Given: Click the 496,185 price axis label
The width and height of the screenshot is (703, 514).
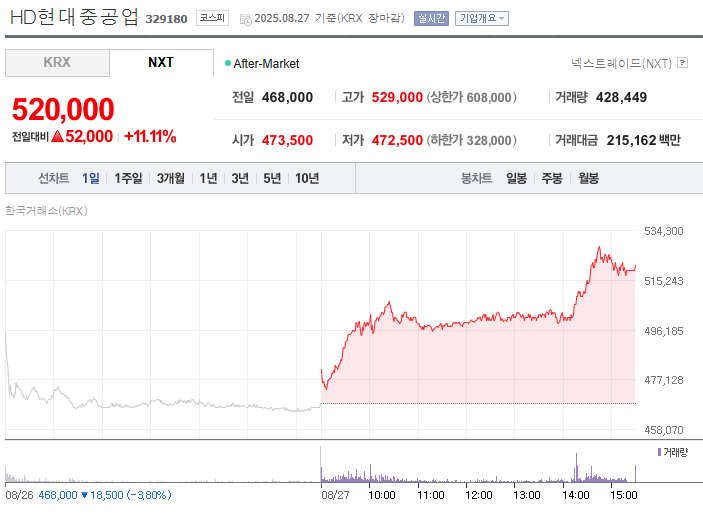Looking at the screenshot, I should [664, 331].
